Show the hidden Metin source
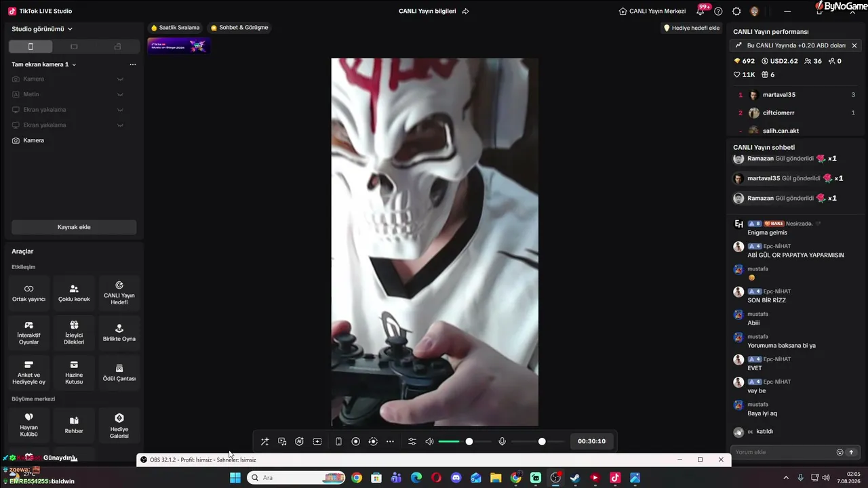 pyautogui.click(x=120, y=94)
